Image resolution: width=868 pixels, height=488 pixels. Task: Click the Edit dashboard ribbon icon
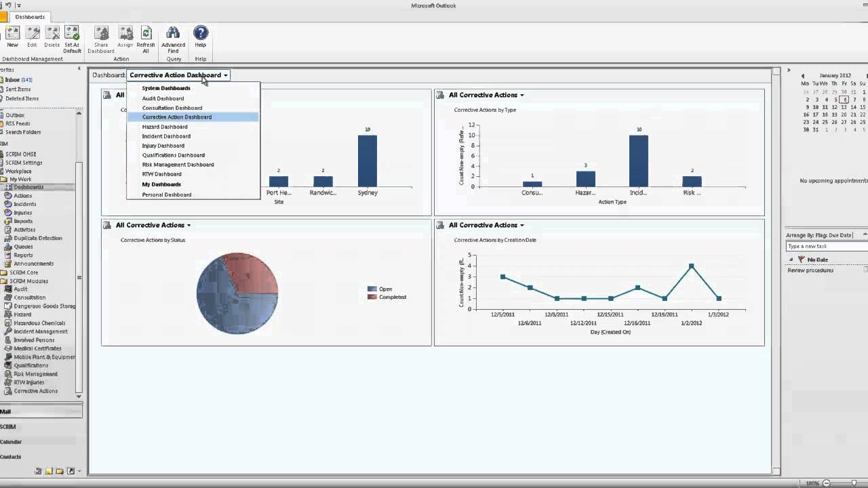click(32, 33)
